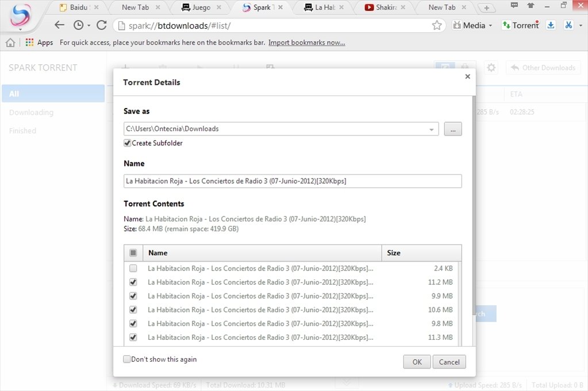Viewport: 588px width, 391px height.
Task: Click the ETA value 02:28:25
Action: tap(522, 112)
